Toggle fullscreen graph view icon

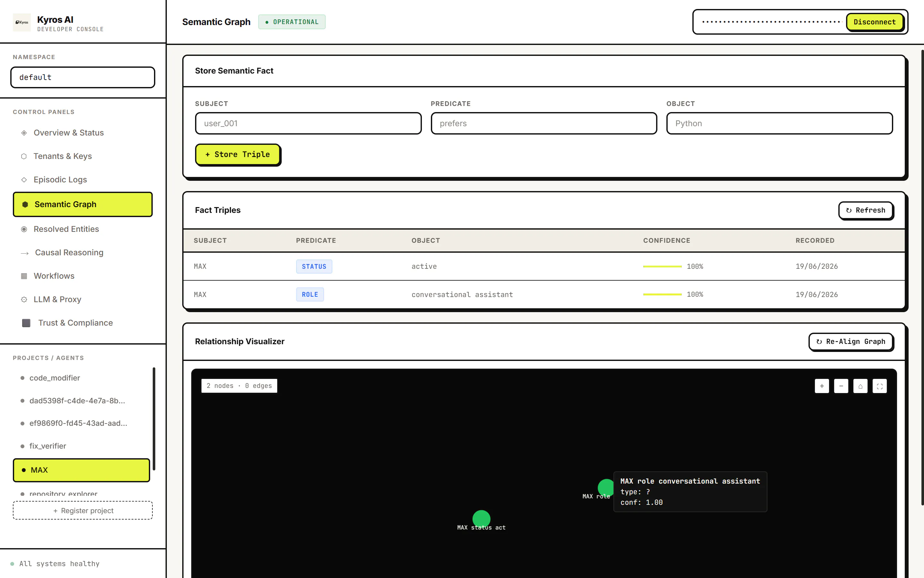click(x=880, y=386)
